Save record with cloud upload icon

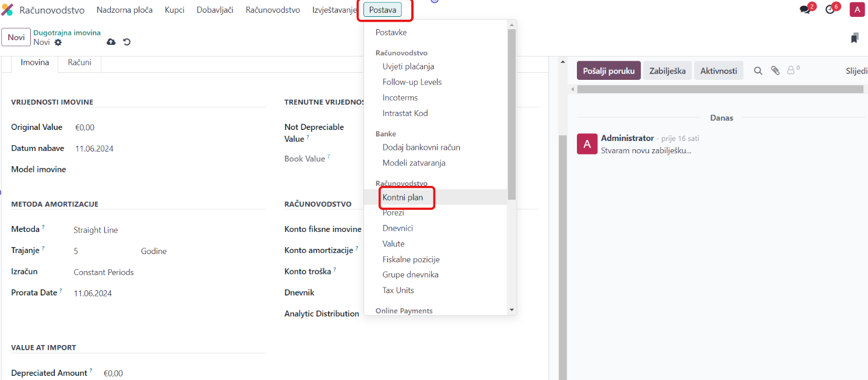[111, 42]
